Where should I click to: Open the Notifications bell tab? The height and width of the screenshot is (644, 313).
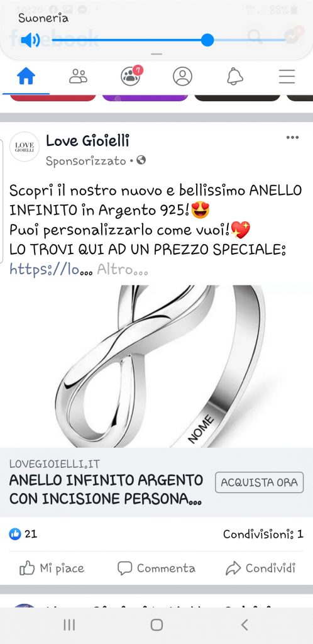(x=235, y=76)
